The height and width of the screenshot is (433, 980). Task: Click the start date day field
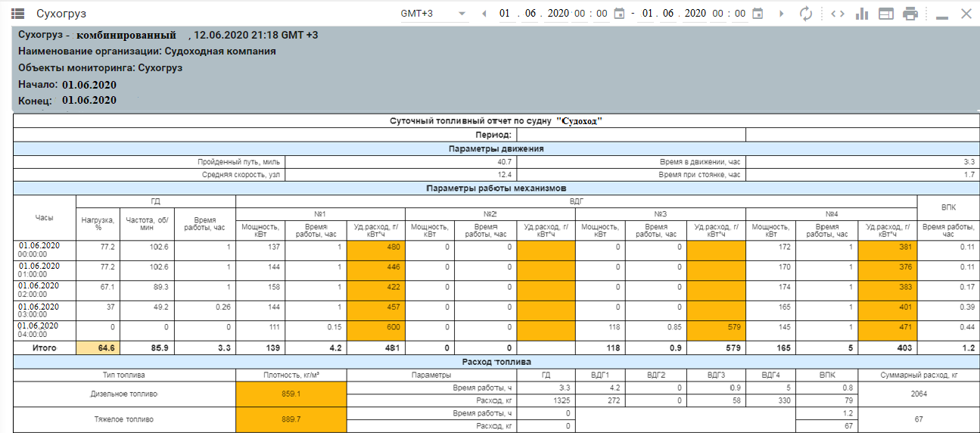pyautogui.click(x=505, y=14)
